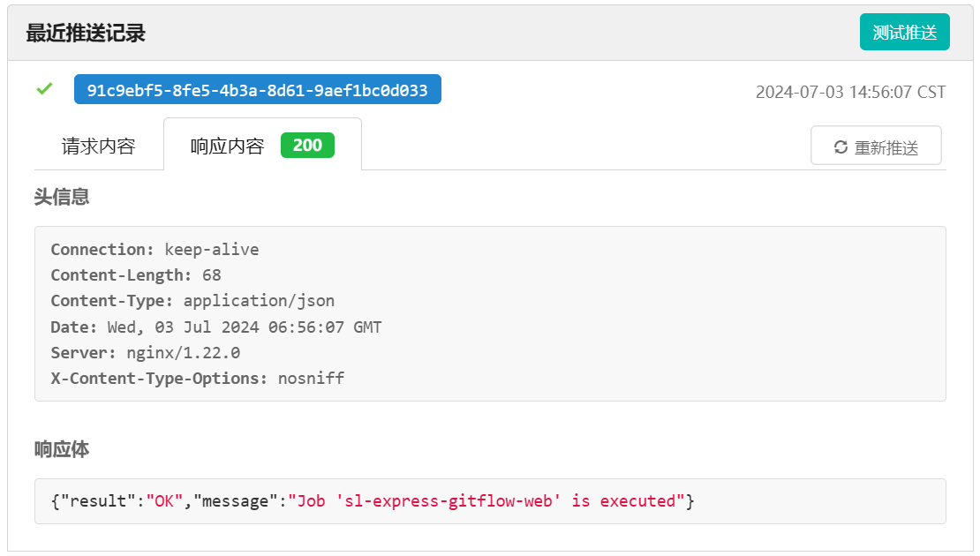The image size is (980, 556).
Task: Click the Content-Type: application/json line
Action: (192, 300)
